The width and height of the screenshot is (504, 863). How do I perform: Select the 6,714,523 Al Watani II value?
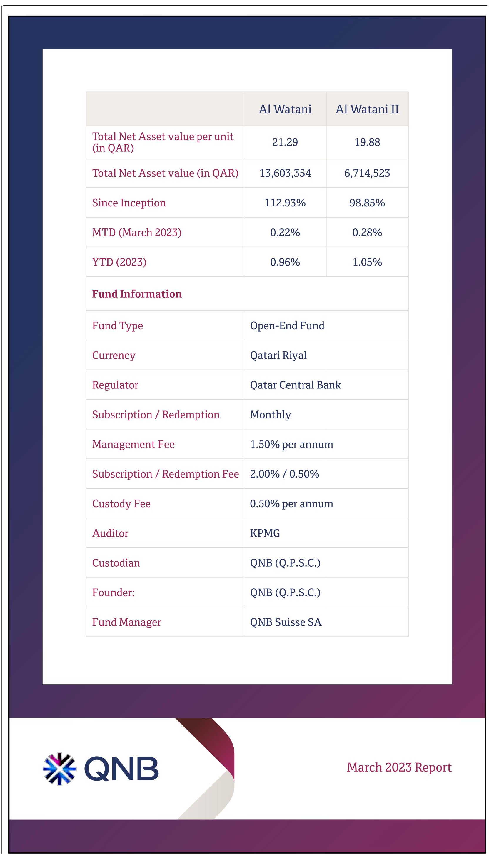click(x=367, y=173)
